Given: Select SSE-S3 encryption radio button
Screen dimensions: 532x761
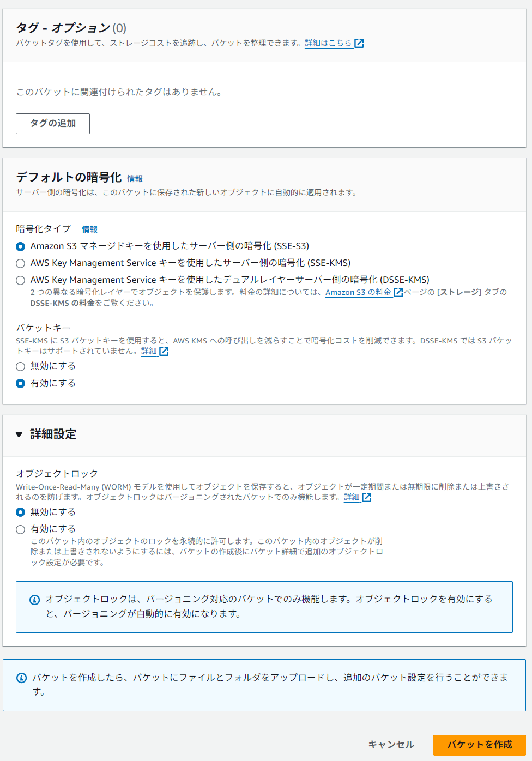Looking at the screenshot, I should click(x=21, y=246).
